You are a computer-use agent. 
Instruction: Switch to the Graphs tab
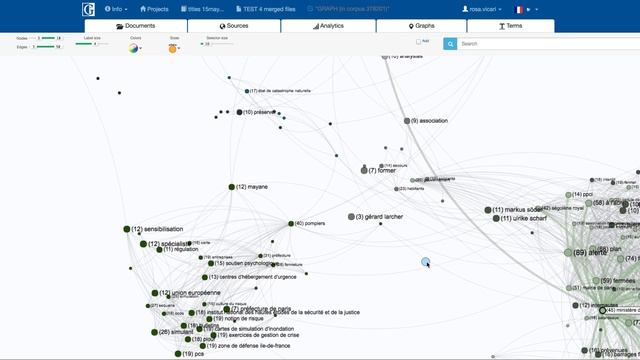pyautogui.click(x=421, y=26)
